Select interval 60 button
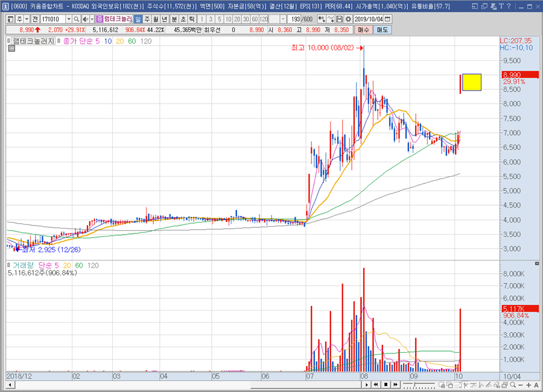Viewport: 543px width, 392px height. (255, 19)
